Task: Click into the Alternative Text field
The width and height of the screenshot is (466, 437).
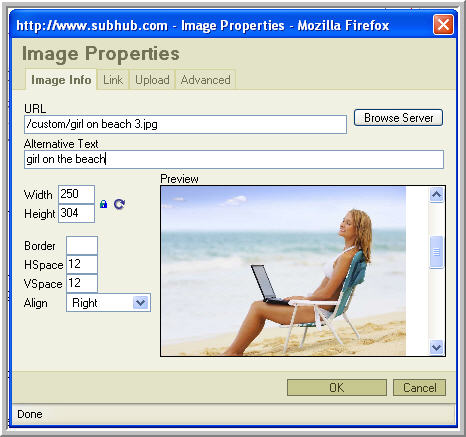Action: click(x=234, y=159)
